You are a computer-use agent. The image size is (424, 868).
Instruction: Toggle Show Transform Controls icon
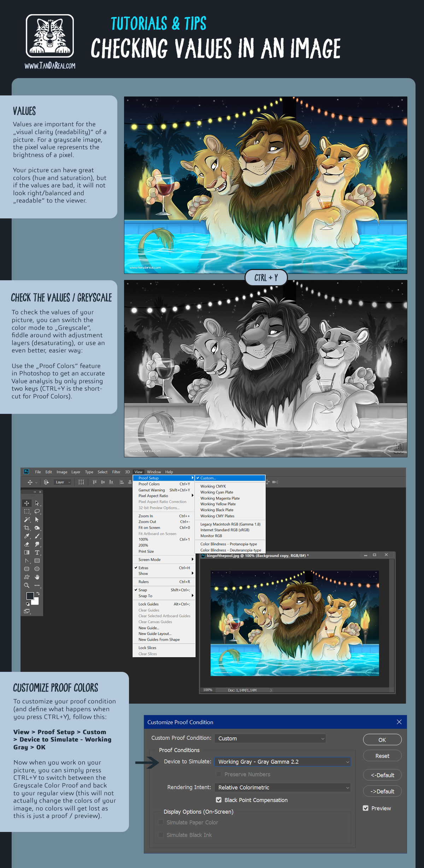[81, 482]
